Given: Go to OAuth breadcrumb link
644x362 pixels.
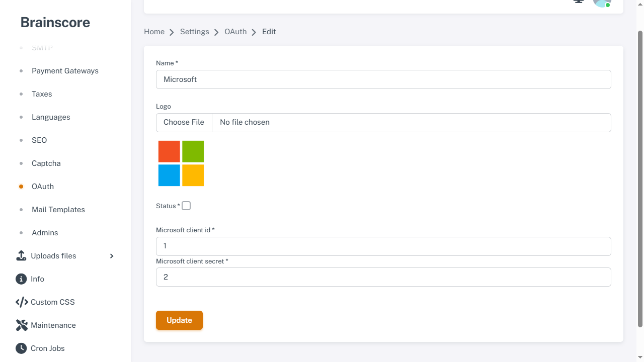Looking at the screenshot, I should point(235,32).
